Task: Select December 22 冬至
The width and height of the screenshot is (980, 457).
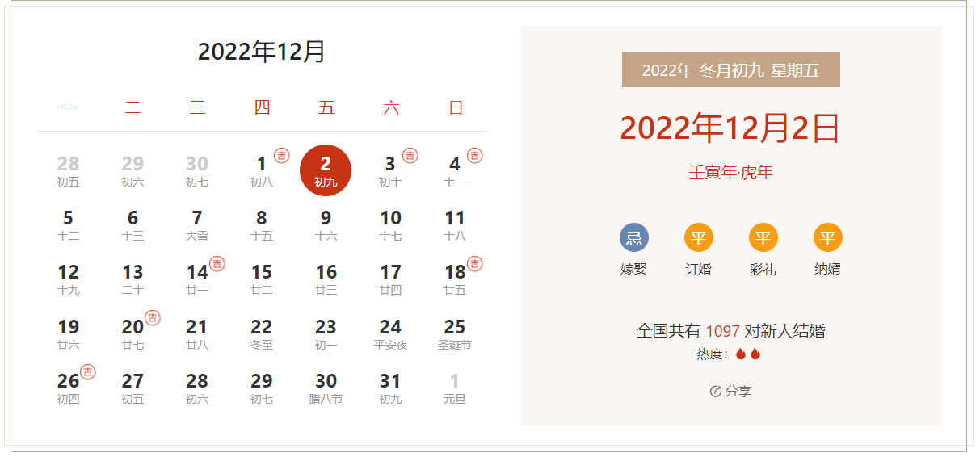Action: [262, 334]
